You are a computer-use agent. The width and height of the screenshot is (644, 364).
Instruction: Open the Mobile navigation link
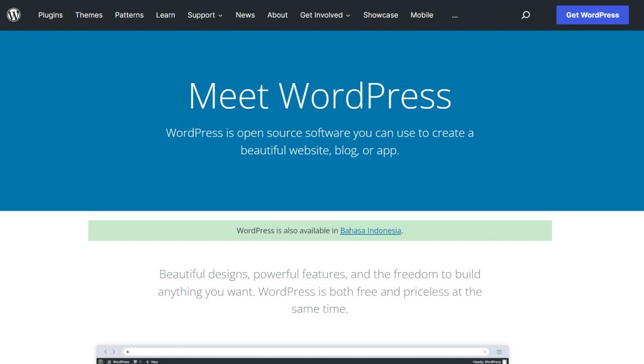point(422,15)
